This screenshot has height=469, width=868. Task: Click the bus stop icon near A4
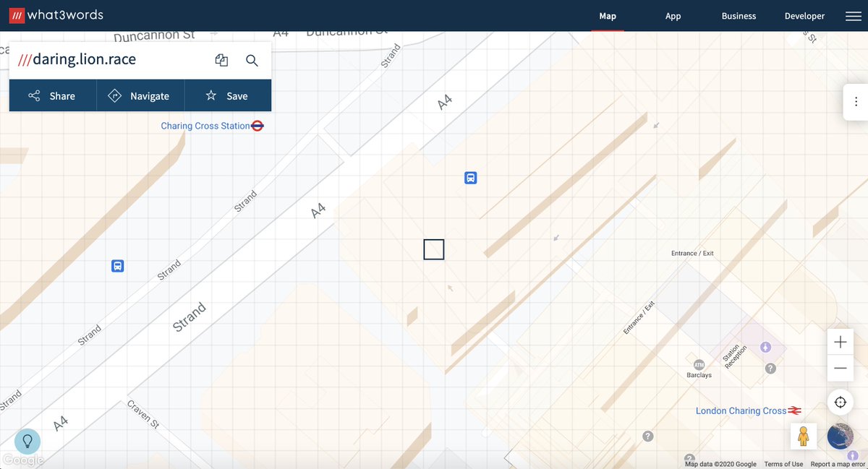[470, 178]
